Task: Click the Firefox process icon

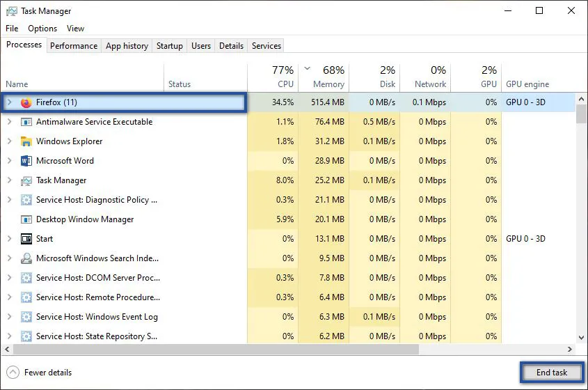Action: coord(26,102)
